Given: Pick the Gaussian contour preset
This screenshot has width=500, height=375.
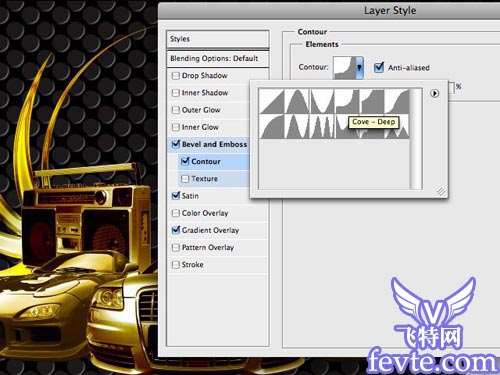Looking at the screenshot, I should tap(397, 101).
